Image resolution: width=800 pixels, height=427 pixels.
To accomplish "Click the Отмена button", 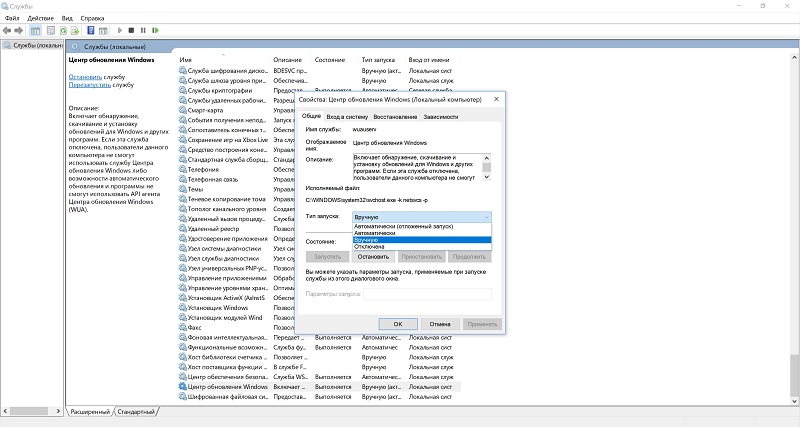I will (x=440, y=324).
